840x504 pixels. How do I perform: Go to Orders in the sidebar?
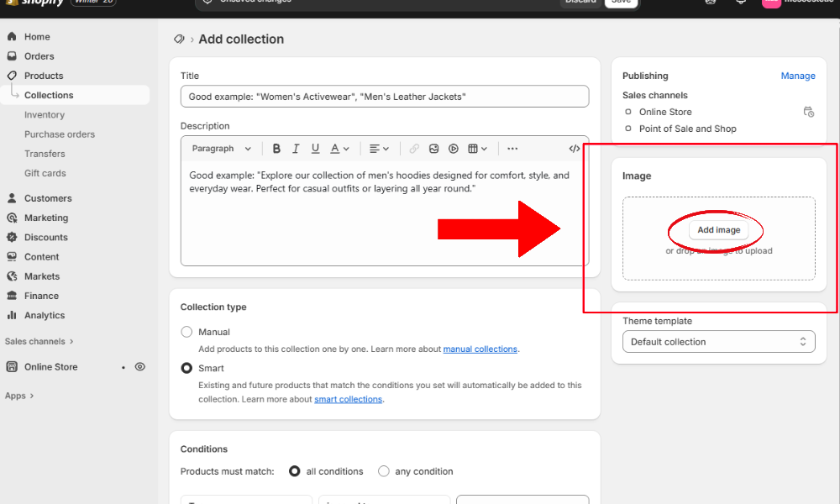tap(39, 56)
